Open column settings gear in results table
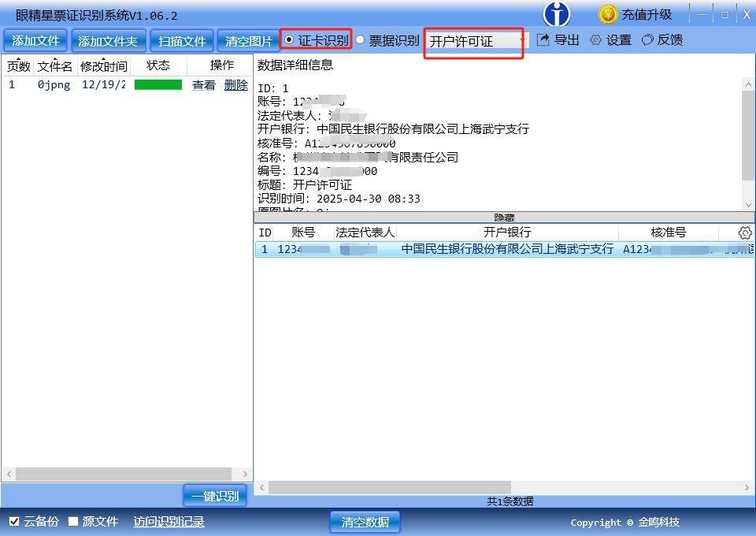This screenshot has height=536, width=756. (x=745, y=233)
